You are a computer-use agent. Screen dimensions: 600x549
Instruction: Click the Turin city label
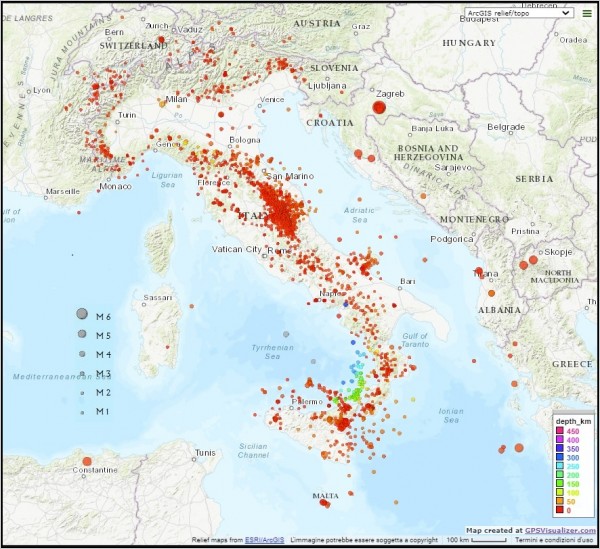[127, 115]
